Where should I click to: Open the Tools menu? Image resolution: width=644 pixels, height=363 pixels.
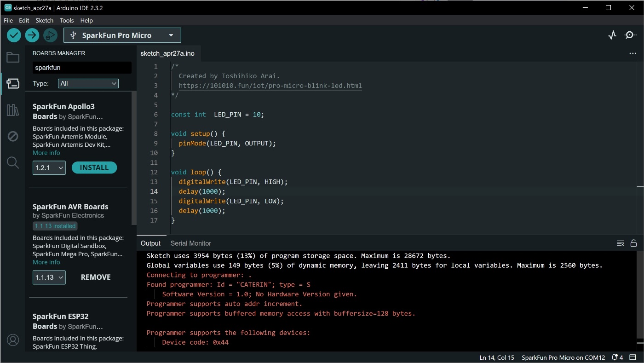(67, 20)
